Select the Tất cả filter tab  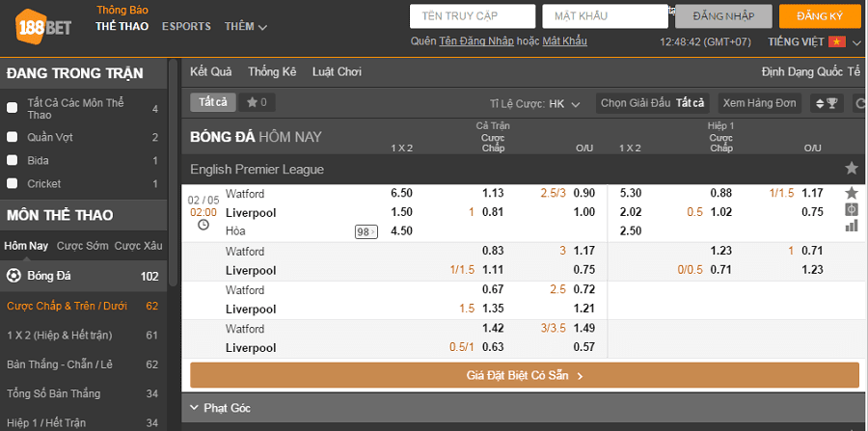[x=213, y=102]
